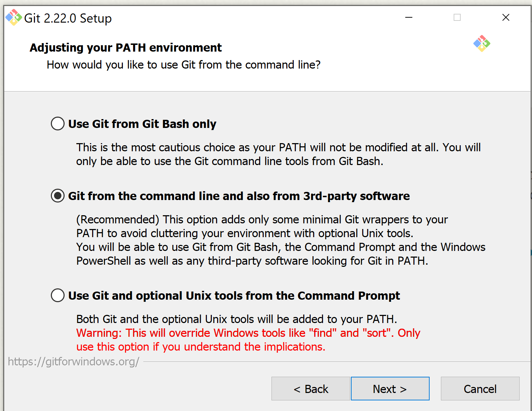532x411 pixels.
Task: Click the disabled maximize button in title bar
Action: pos(457,17)
